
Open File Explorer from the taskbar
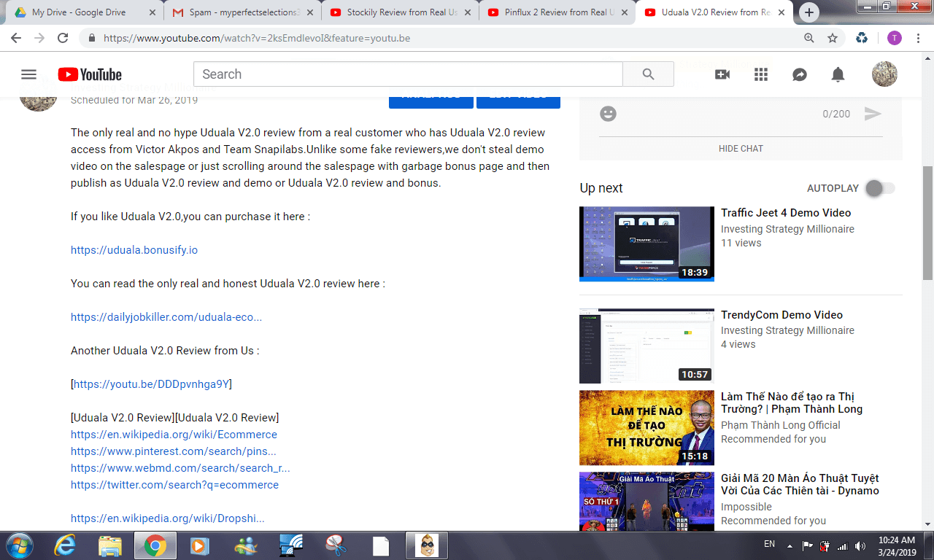pyautogui.click(x=110, y=545)
